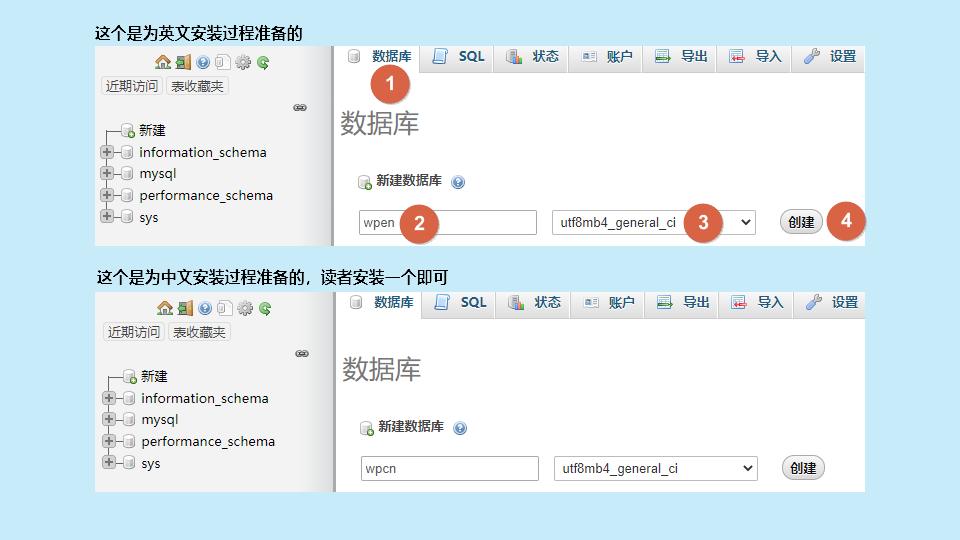Expand the mysql node in upper tree
960x540 pixels.
click(x=107, y=173)
